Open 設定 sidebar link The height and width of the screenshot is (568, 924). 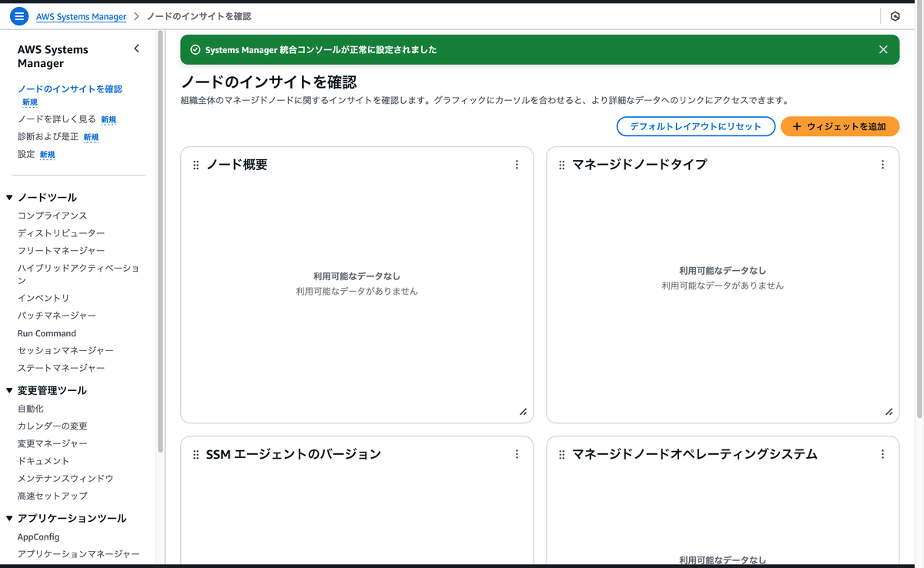(26, 154)
